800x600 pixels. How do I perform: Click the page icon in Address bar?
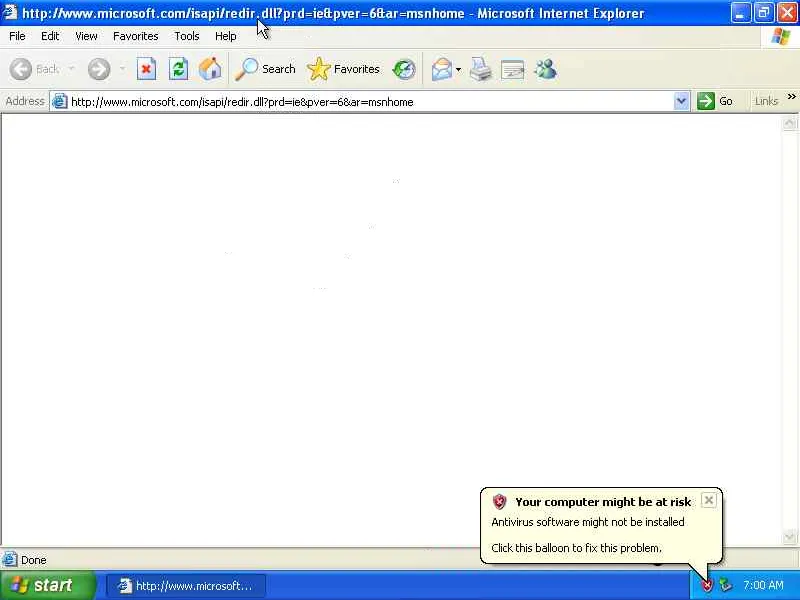pos(60,101)
